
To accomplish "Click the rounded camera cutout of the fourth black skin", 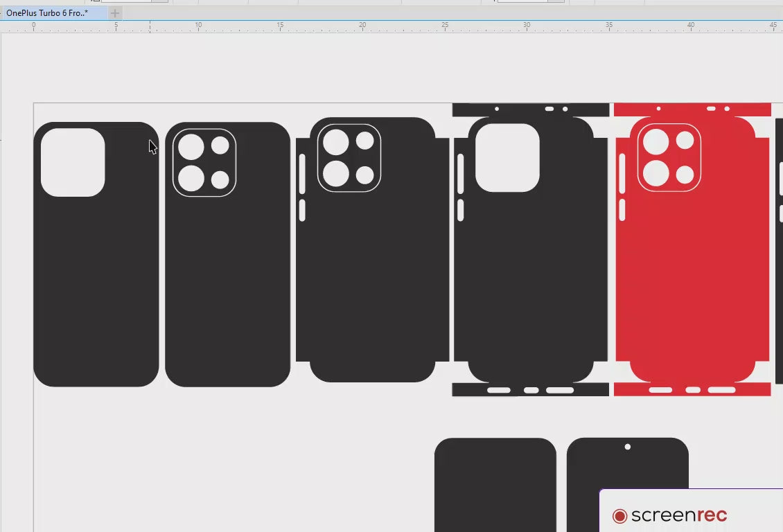I will click(507, 158).
